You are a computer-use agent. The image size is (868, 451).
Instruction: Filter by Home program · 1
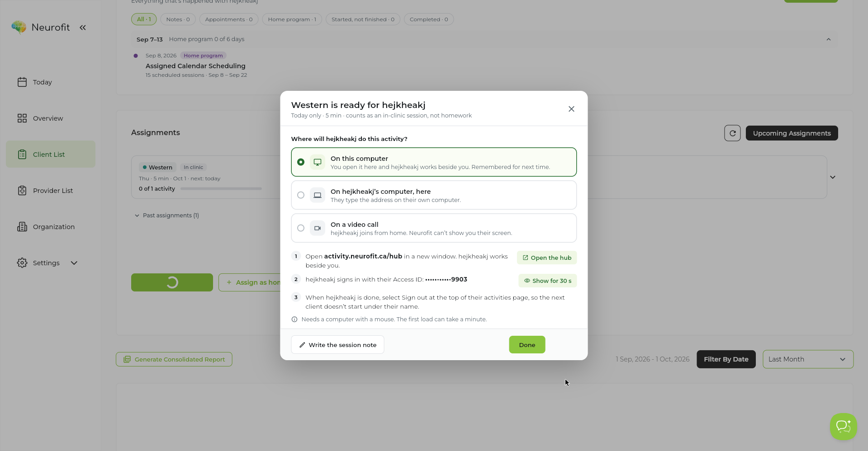pyautogui.click(x=292, y=19)
